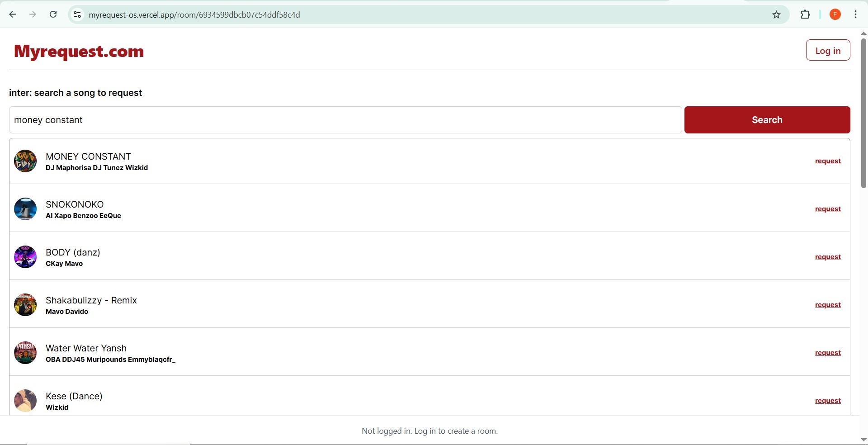Click the Log in button
The height and width of the screenshot is (445, 868).
(x=827, y=50)
